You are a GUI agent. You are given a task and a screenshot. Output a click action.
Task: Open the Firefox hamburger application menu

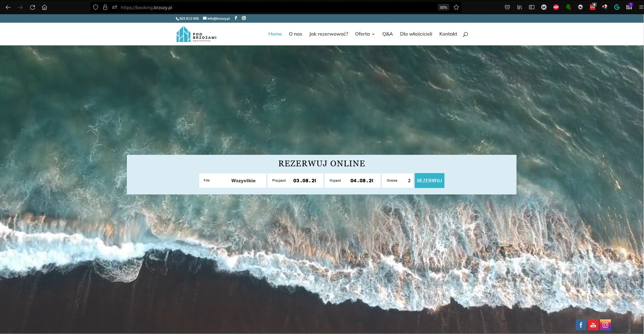pyautogui.click(x=640, y=7)
